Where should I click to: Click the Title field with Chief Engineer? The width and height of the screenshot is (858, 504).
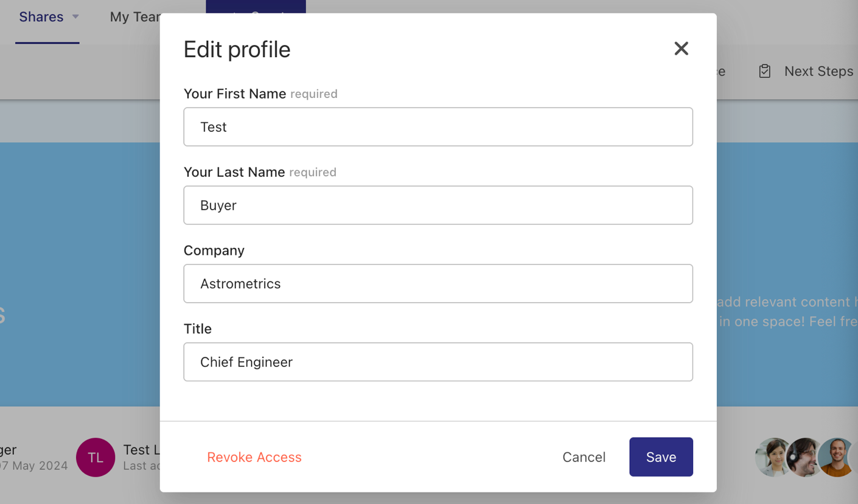[x=438, y=362]
